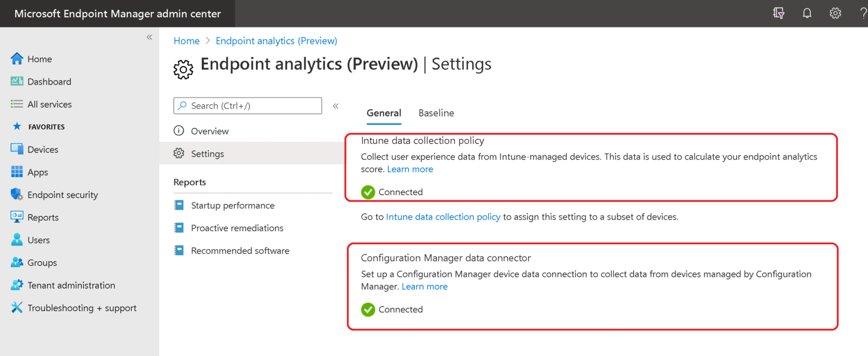This screenshot has height=356, width=868.
Task: Open Reports in left navigation
Action: click(43, 217)
